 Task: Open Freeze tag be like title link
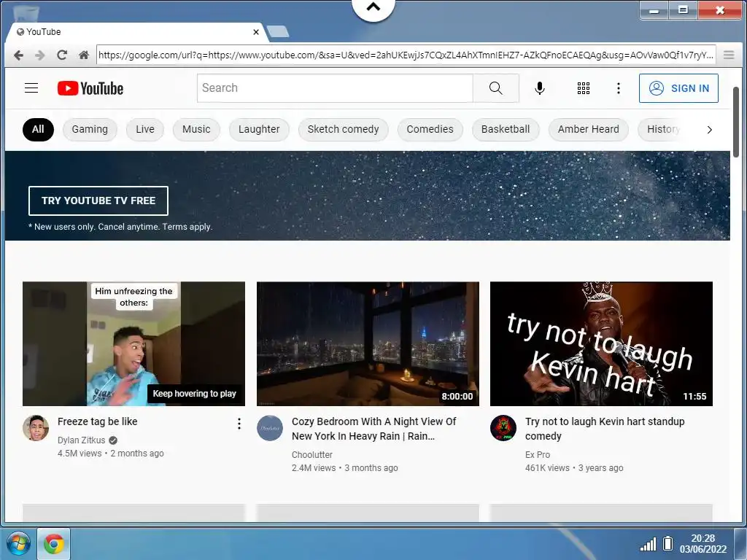click(x=97, y=421)
